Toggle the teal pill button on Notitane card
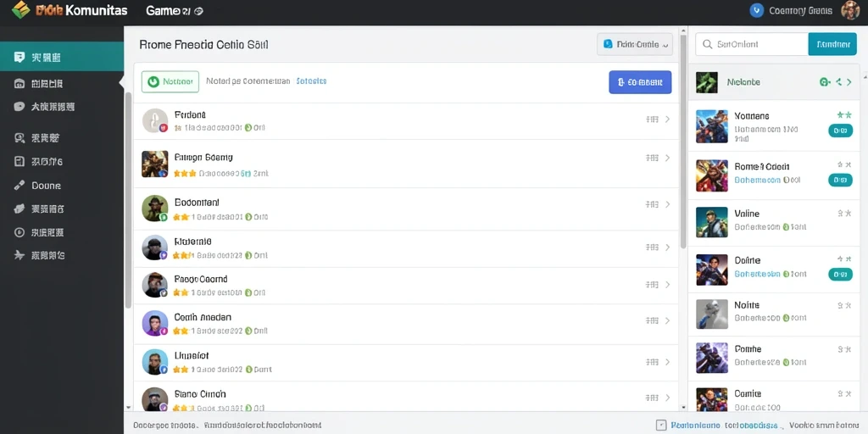This screenshot has width=868, height=434. (x=840, y=131)
